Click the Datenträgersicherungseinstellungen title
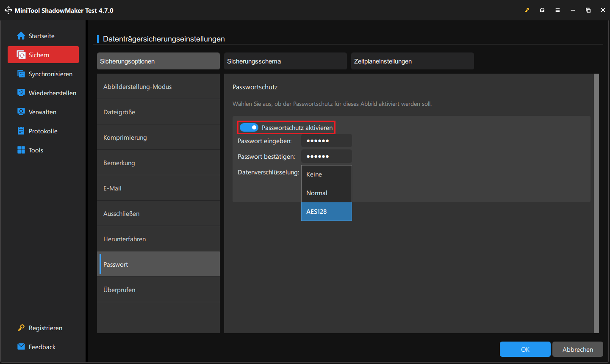610x364 pixels. click(164, 39)
